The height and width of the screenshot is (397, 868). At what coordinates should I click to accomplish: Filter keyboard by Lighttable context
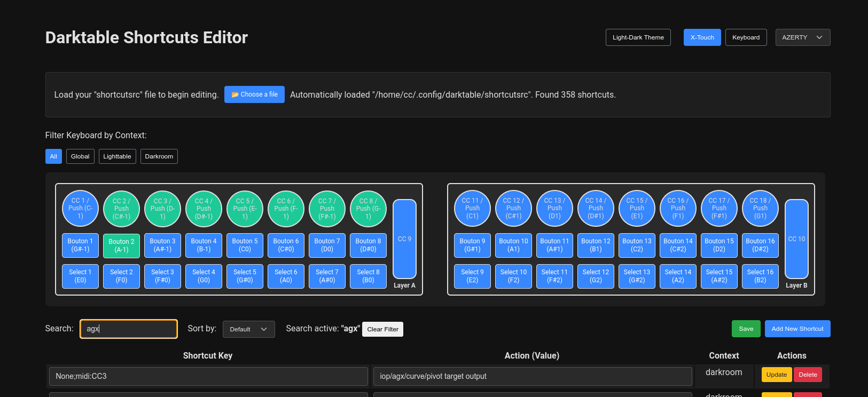(x=118, y=156)
